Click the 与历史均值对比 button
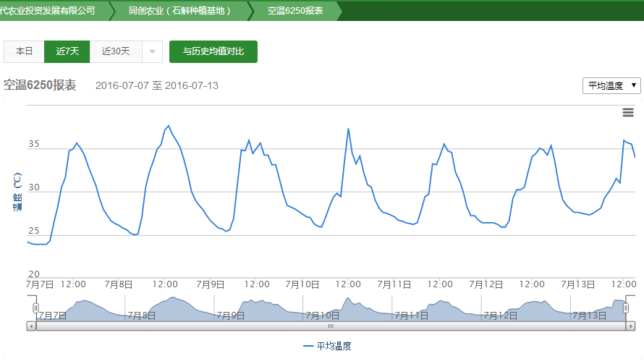Image resolution: width=644 pixels, height=364 pixels. pos(213,51)
